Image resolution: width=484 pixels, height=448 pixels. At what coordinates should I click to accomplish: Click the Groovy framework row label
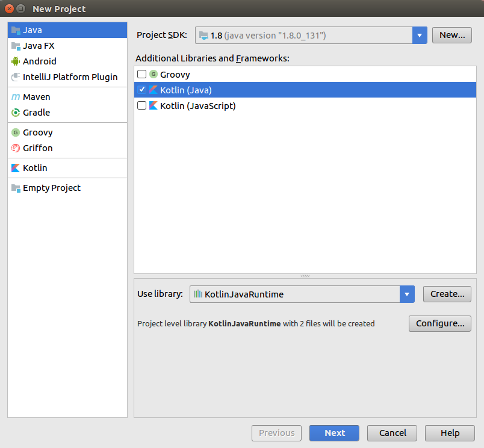pos(175,75)
